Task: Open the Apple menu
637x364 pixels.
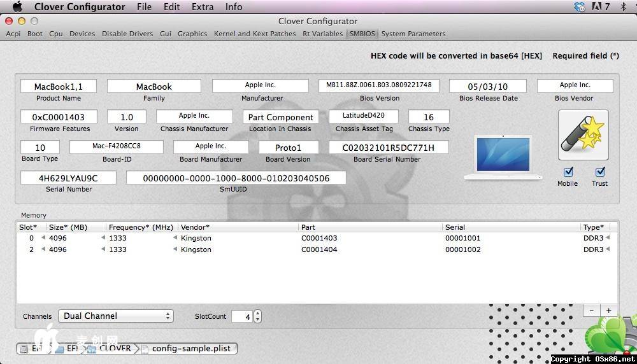Action: point(17,7)
